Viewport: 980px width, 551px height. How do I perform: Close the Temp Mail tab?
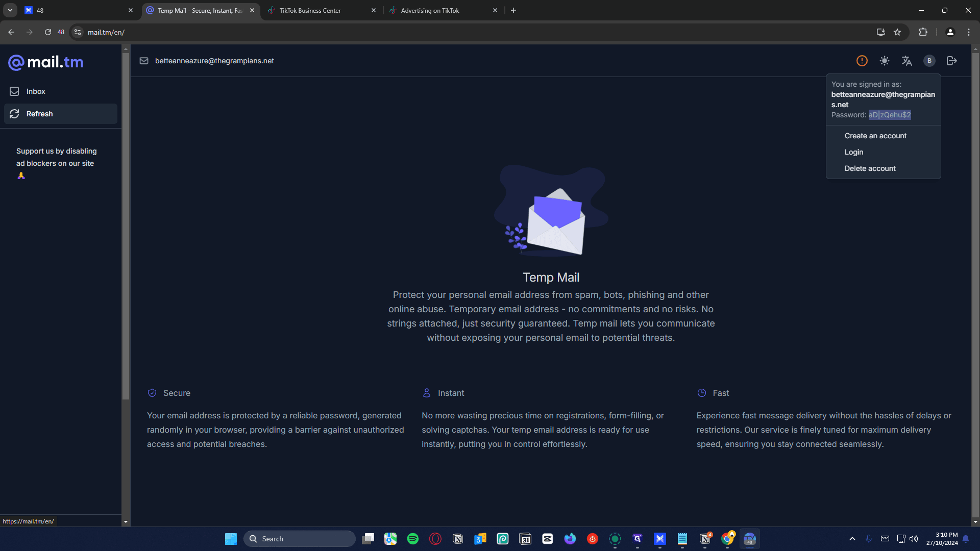(x=252, y=10)
